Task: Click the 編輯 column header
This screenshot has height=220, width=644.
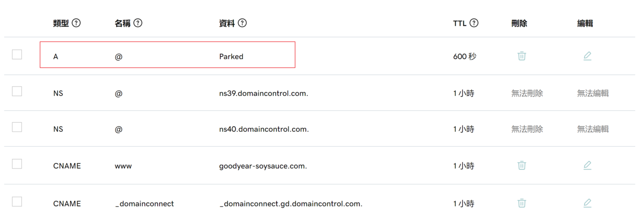Action: (585, 23)
